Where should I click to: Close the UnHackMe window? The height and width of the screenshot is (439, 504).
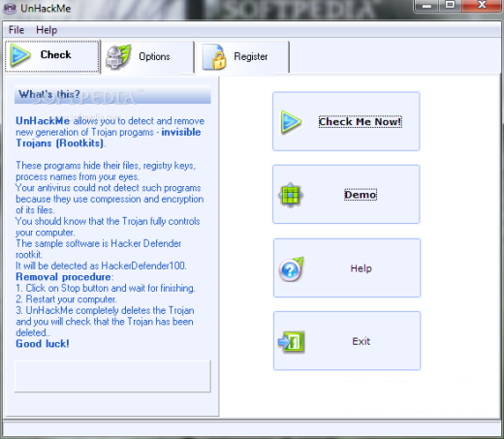482,6
